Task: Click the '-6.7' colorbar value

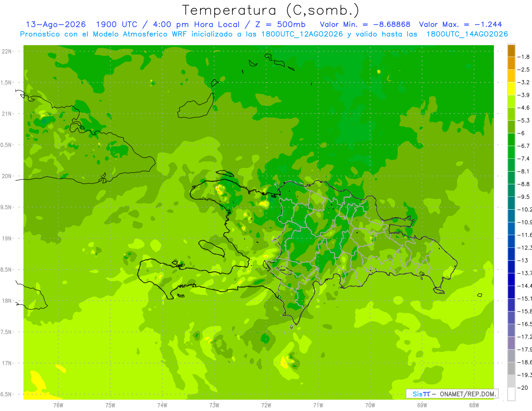Action: pos(524,146)
